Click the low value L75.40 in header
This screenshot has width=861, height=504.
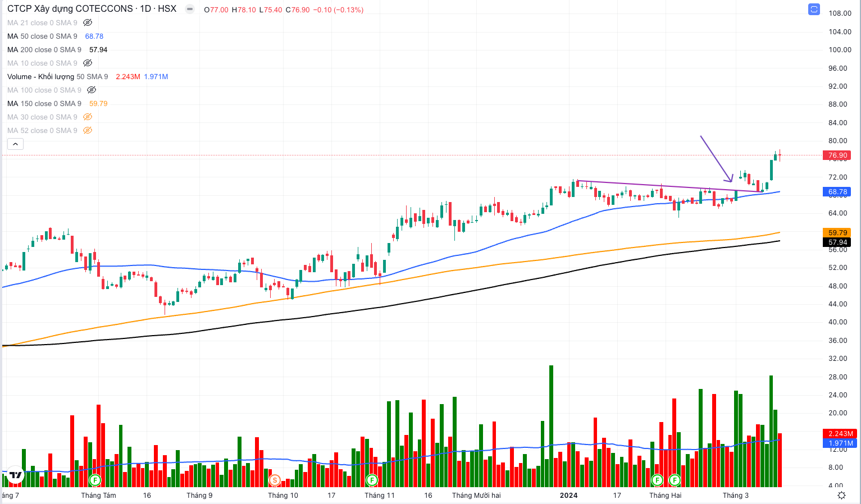pyautogui.click(x=271, y=10)
